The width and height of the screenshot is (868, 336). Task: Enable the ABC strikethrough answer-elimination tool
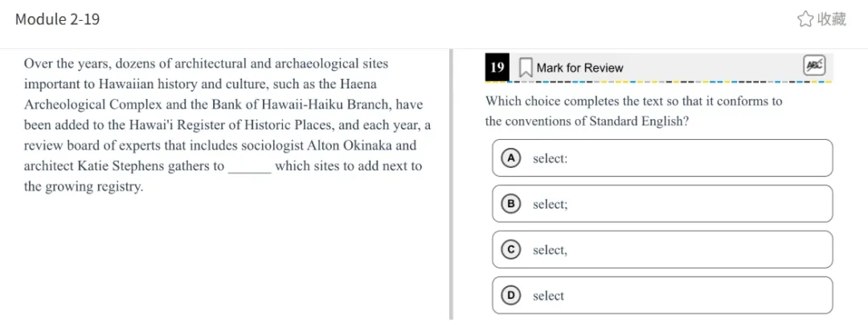point(814,66)
